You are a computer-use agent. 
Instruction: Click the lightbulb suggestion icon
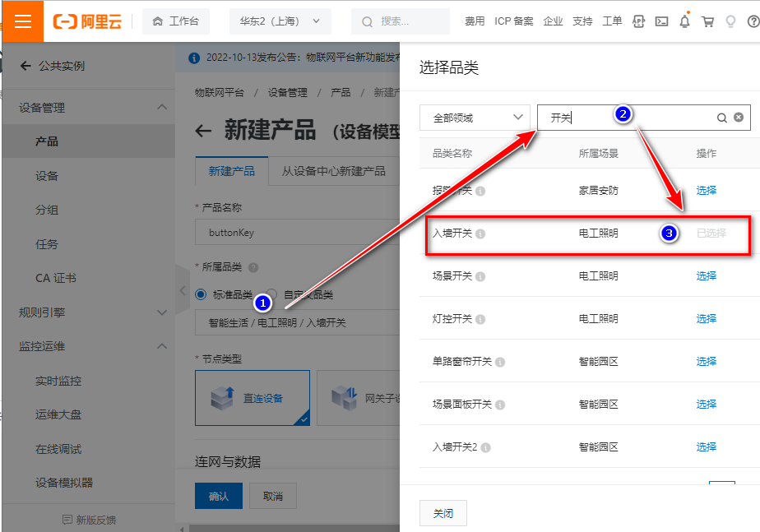tap(730, 21)
